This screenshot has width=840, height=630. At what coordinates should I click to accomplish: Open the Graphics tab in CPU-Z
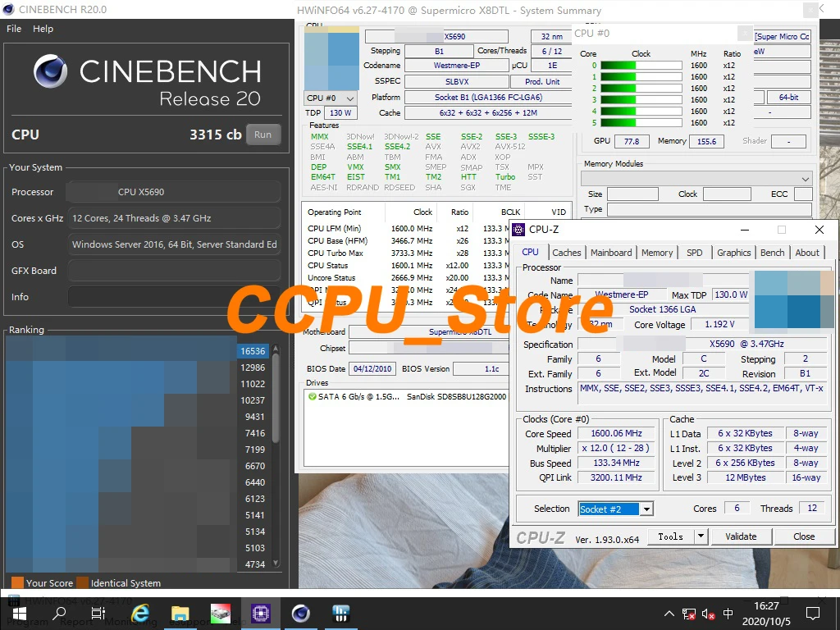(x=734, y=253)
